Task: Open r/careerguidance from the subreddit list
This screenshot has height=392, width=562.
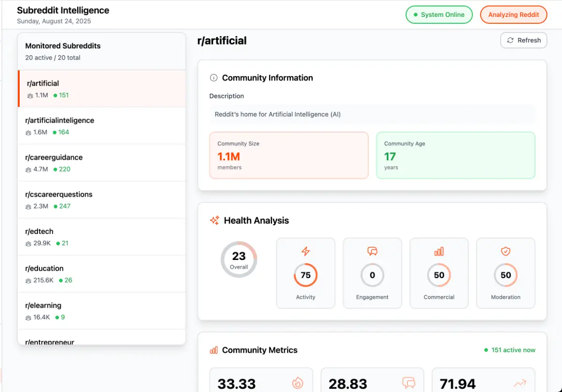Action: (x=102, y=163)
